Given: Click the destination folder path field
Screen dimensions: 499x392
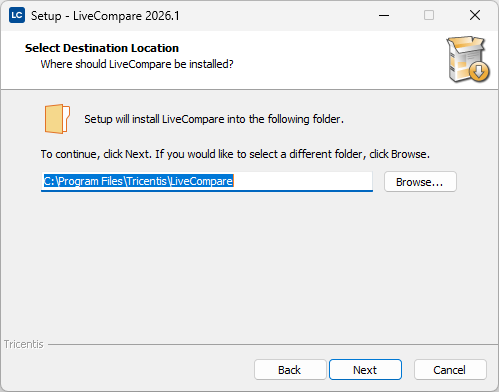Looking at the screenshot, I should (207, 182).
